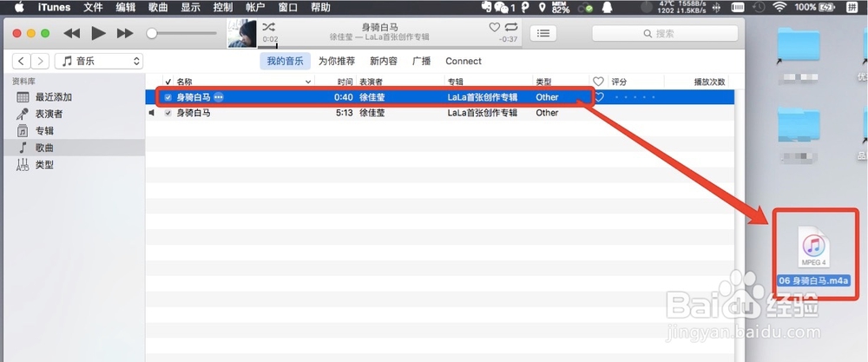Viewport: 868px width, 362px height.
Task: Go back with the left chevron
Action: [x=21, y=61]
